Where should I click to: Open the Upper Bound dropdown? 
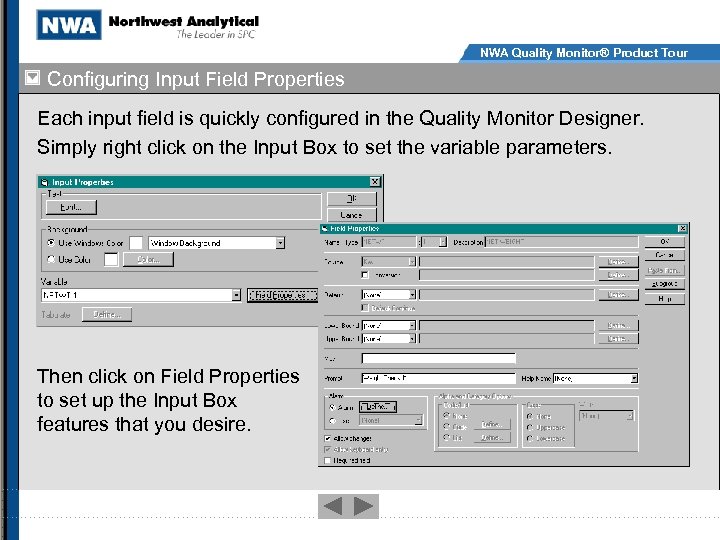pyautogui.click(x=412, y=339)
